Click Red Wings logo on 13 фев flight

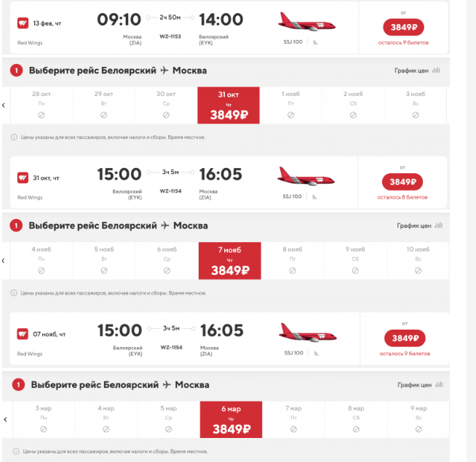23,23
